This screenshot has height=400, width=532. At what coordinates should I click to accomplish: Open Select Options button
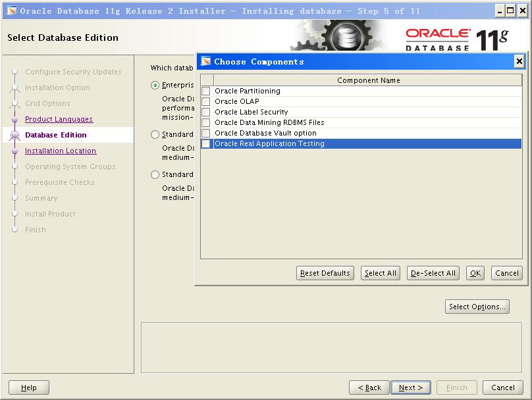point(477,307)
